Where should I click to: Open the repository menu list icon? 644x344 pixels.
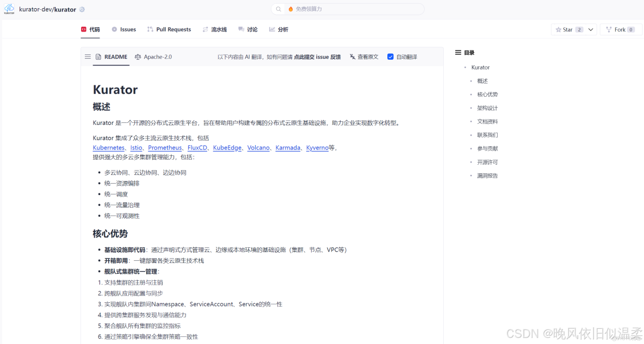(x=88, y=57)
